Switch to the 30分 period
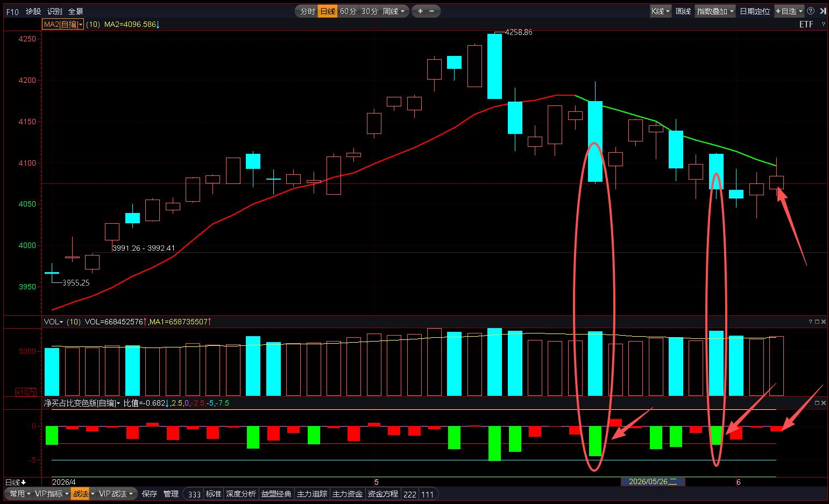The image size is (829, 504). pyautogui.click(x=369, y=11)
